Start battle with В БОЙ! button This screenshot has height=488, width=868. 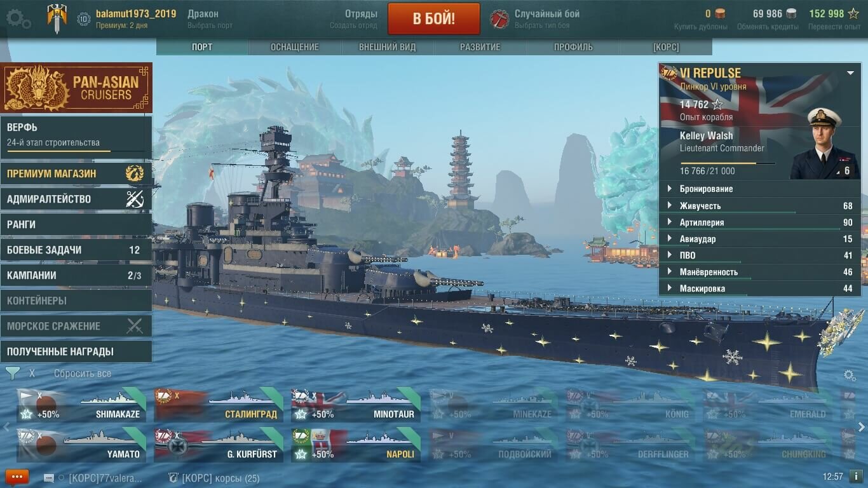click(x=434, y=18)
